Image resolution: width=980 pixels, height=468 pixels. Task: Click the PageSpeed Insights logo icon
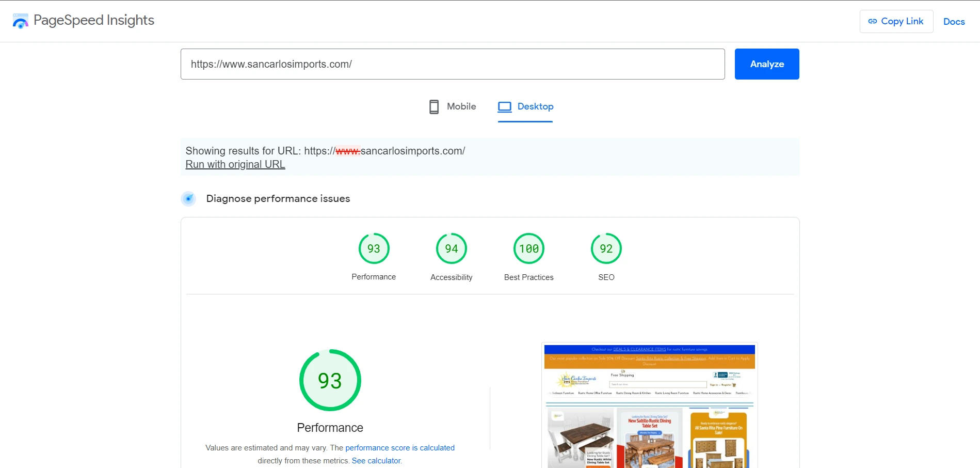point(21,21)
